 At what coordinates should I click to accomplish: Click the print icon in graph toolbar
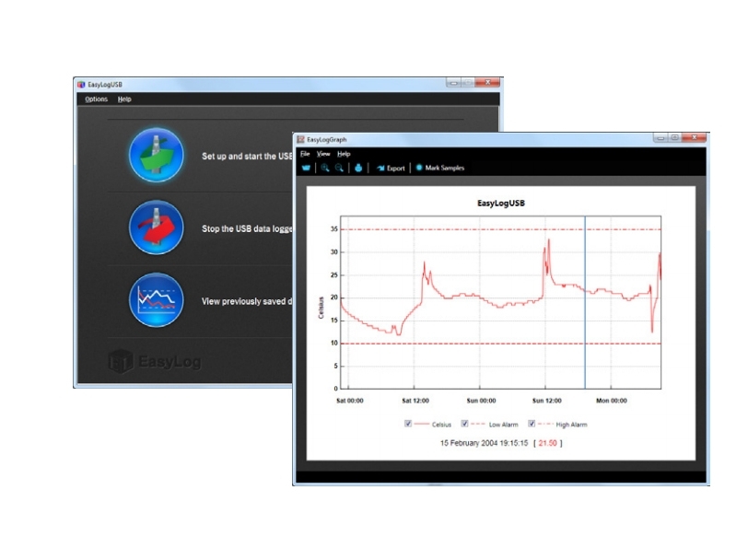coord(358,168)
